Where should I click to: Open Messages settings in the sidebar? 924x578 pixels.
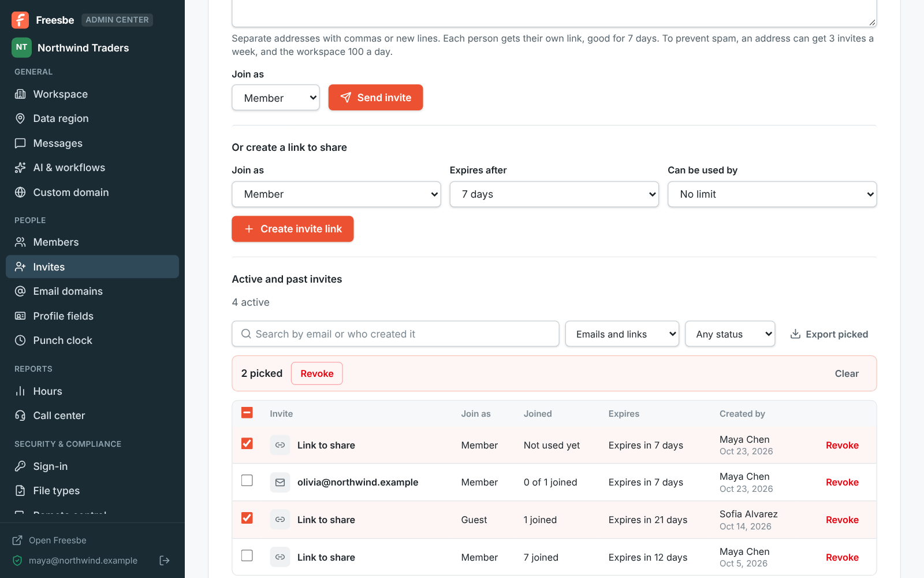tap(92, 143)
